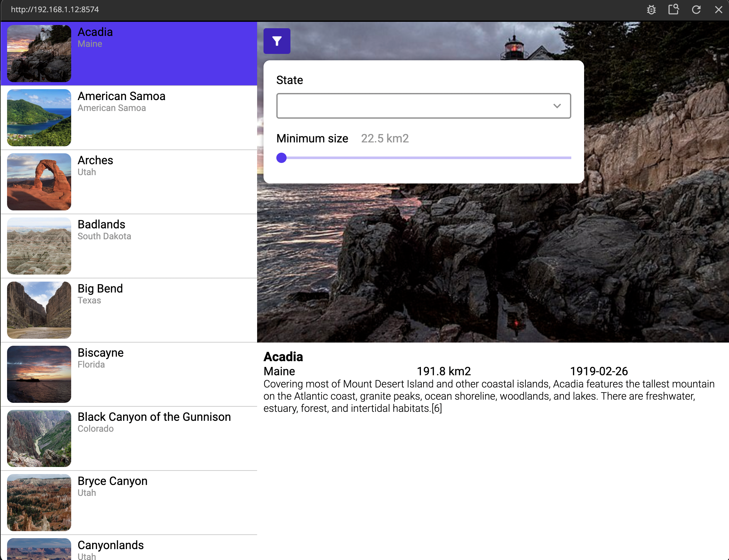This screenshot has width=729, height=560.
Task: Choose Arches from the list
Action: click(x=129, y=182)
